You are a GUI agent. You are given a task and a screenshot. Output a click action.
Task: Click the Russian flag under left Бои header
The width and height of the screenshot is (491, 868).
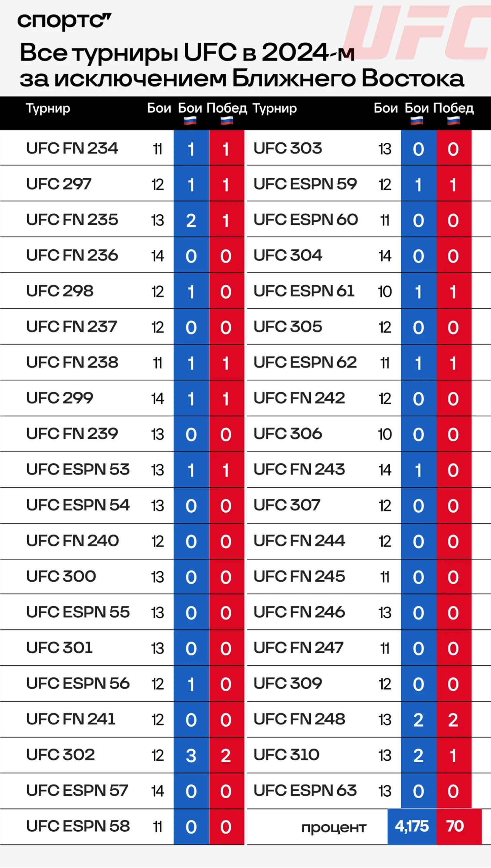pyautogui.click(x=190, y=120)
